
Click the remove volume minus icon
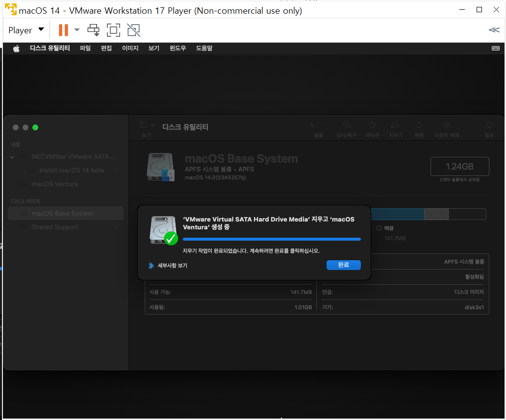point(325,125)
